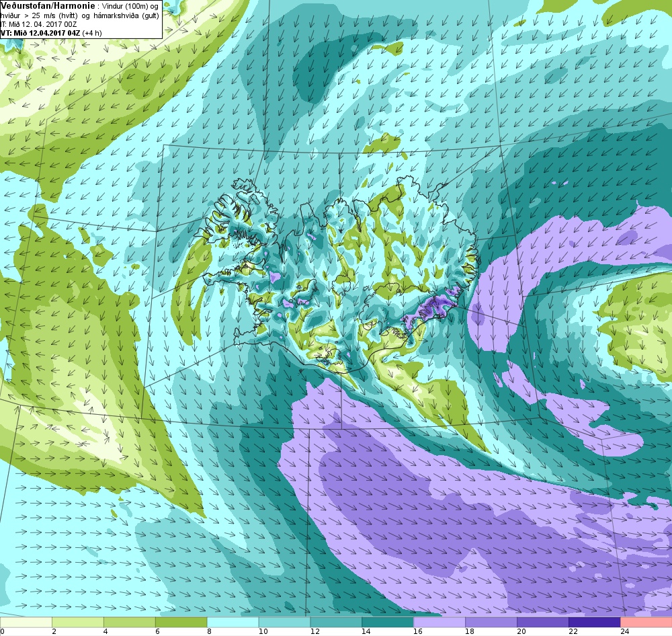The height and width of the screenshot is (636, 672).
Task: Click the olive green 6–8 m/s legend swatch
Action: click(x=181, y=623)
